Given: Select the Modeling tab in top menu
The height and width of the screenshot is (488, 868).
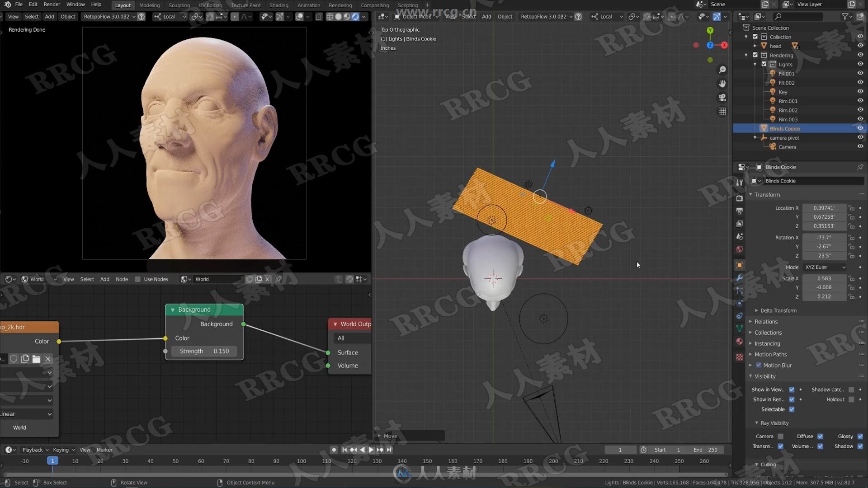Looking at the screenshot, I should [x=149, y=5].
